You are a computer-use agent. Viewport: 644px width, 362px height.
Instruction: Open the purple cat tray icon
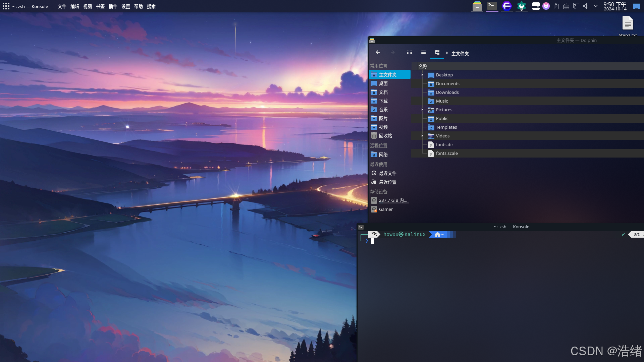[x=546, y=6]
